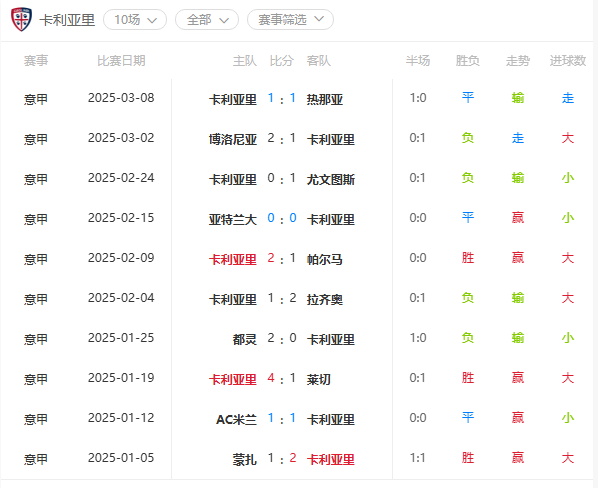The height and width of the screenshot is (488, 598).
Task: Click 尤文图斯 in the 2025-02-24 row
Action: coord(331,180)
